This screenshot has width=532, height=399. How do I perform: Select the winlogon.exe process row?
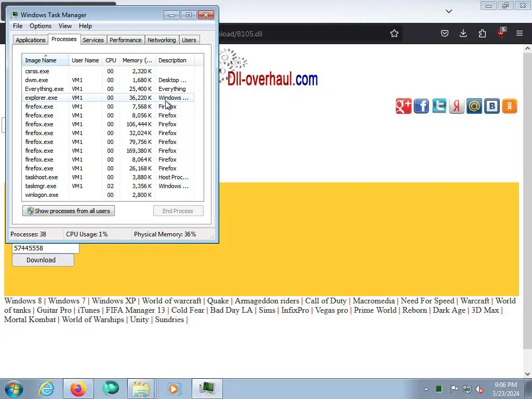coord(108,195)
